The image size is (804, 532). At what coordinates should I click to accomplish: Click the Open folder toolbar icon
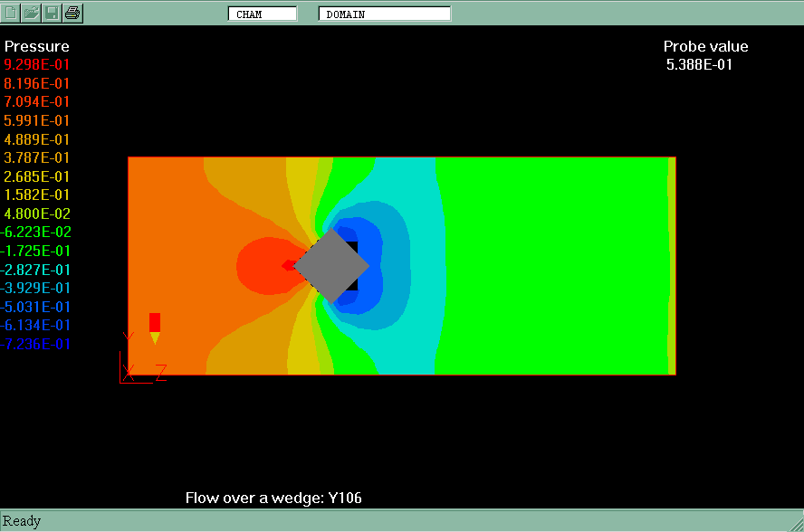(32, 13)
